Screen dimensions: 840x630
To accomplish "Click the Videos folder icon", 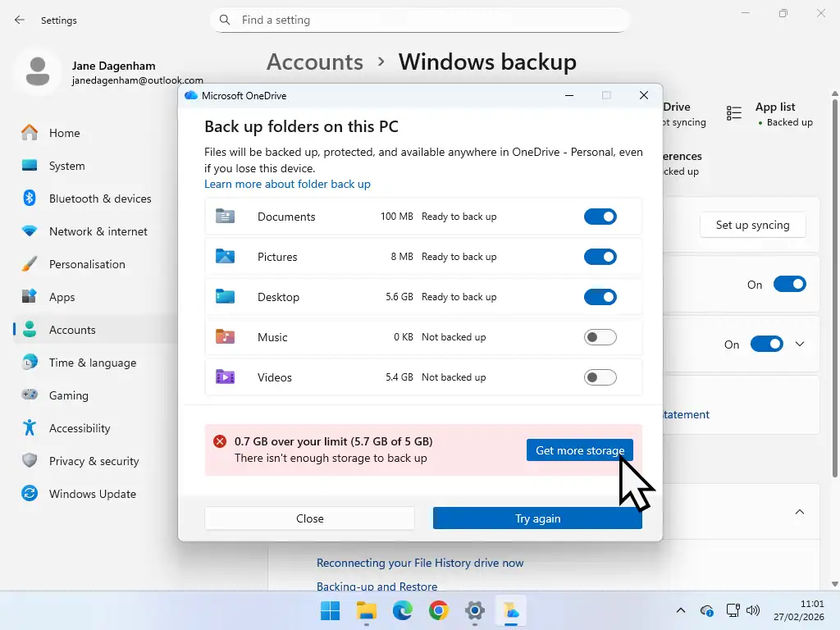I will tap(224, 377).
